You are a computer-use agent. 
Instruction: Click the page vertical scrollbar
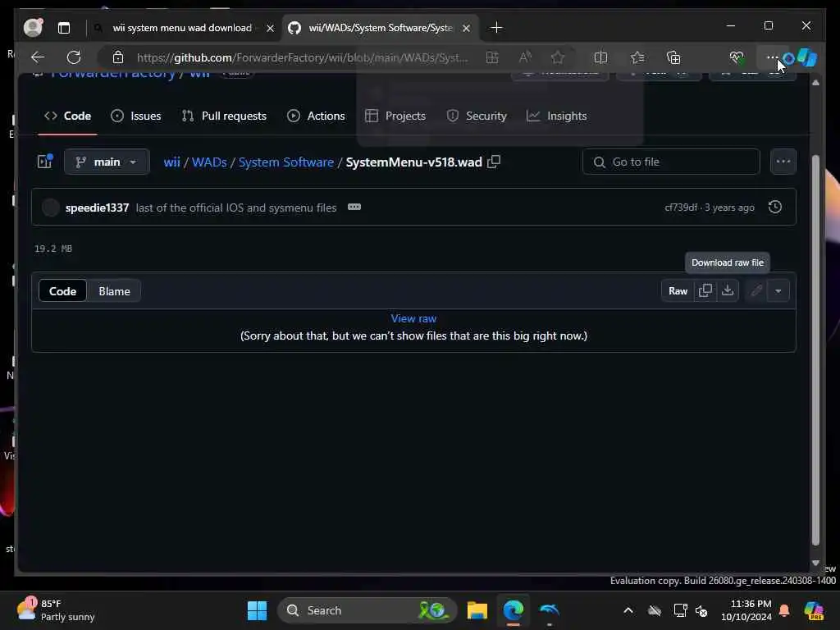click(x=815, y=350)
